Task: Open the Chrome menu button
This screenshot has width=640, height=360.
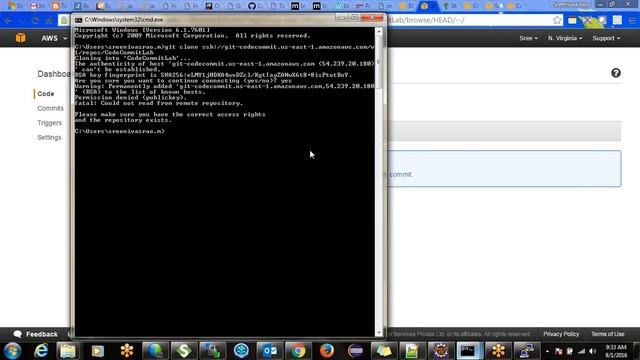Action: tap(632, 20)
